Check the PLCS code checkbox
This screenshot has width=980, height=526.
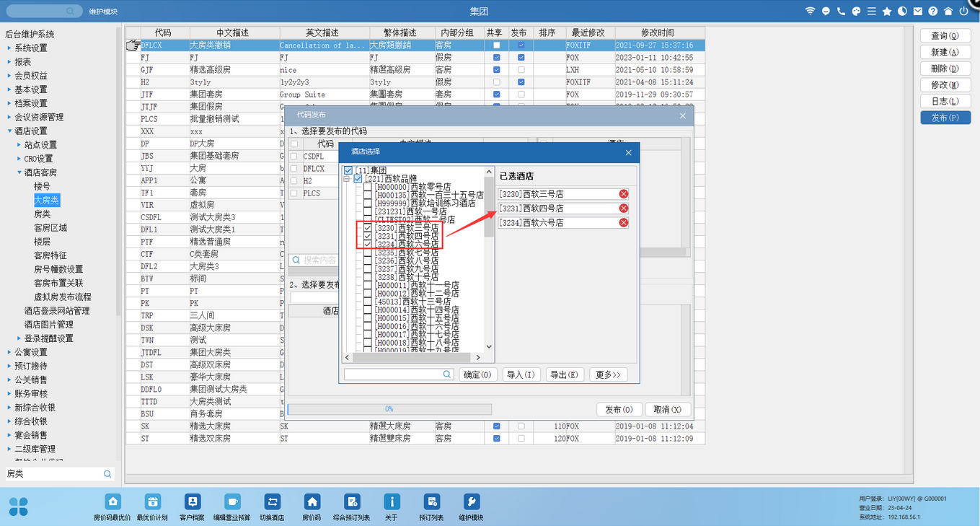[x=294, y=193]
